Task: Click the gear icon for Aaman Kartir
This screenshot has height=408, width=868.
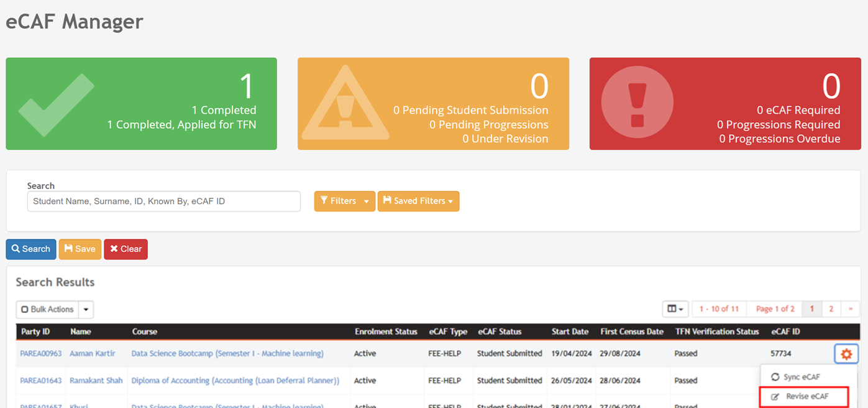Action: pos(846,354)
